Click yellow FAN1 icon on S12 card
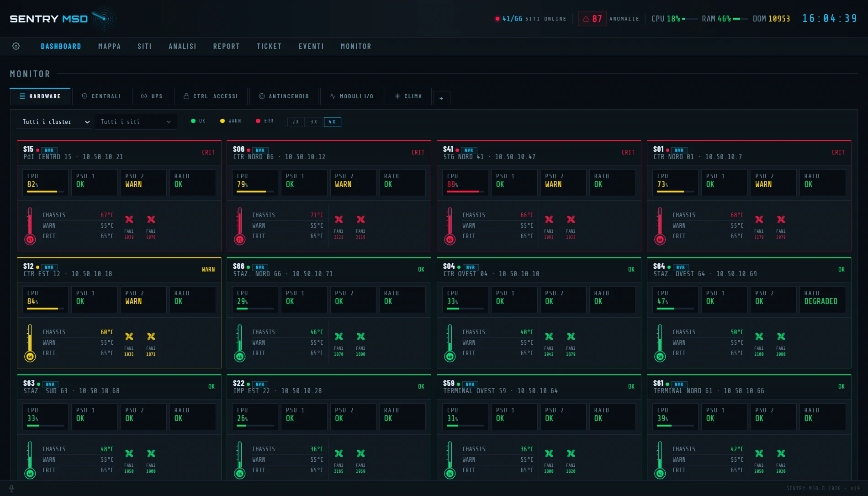The height and width of the screenshot is (496, 868). pyautogui.click(x=129, y=336)
